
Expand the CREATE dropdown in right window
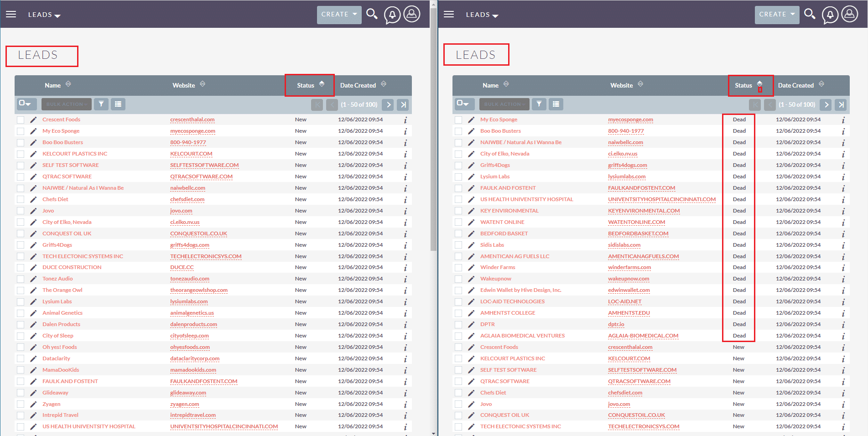pyautogui.click(x=777, y=15)
